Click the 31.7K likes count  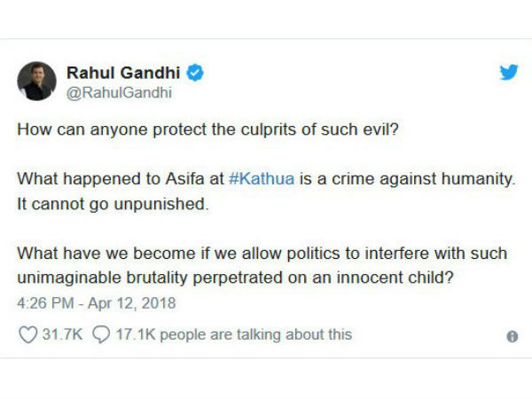point(63,334)
